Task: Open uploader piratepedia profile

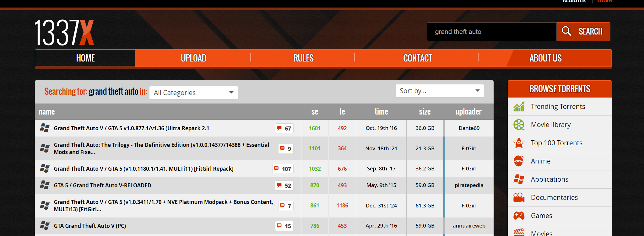Action: (469, 185)
